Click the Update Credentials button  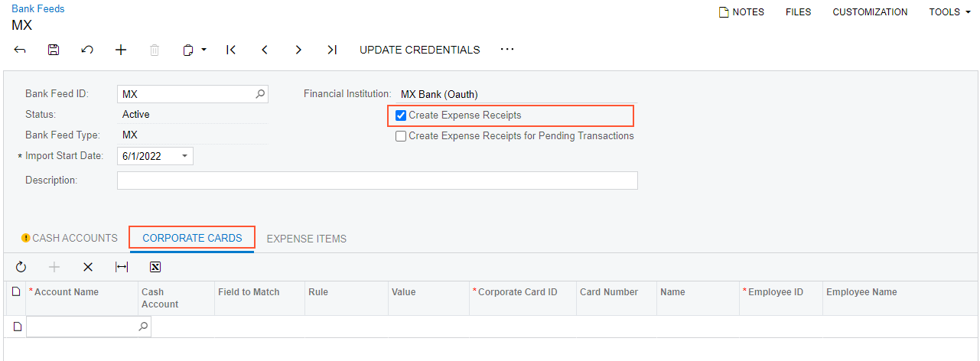point(420,50)
